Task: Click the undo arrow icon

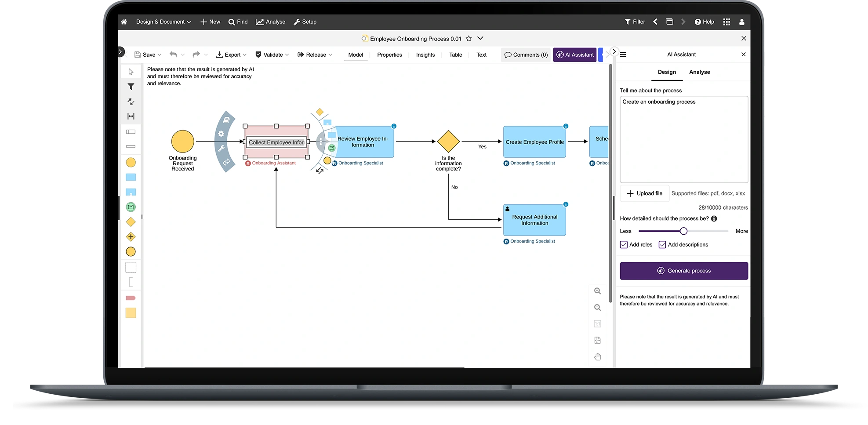Action: [173, 54]
